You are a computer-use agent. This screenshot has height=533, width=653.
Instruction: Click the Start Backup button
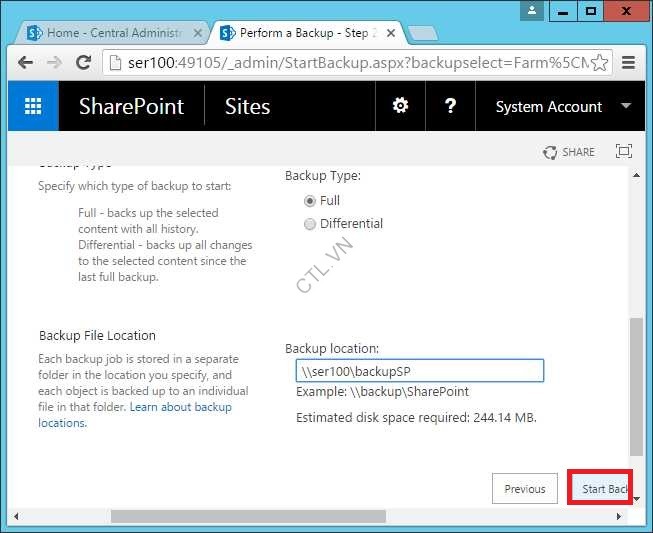click(x=600, y=488)
